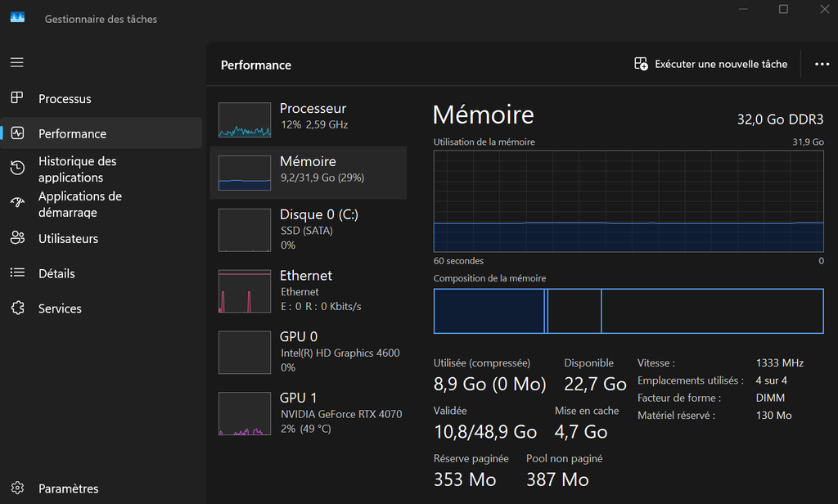Image resolution: width=838 pixels, height=504 pixels.
Task: Open the three-dot more options menu
Action: pyautogui.click(x=822, y=64)
